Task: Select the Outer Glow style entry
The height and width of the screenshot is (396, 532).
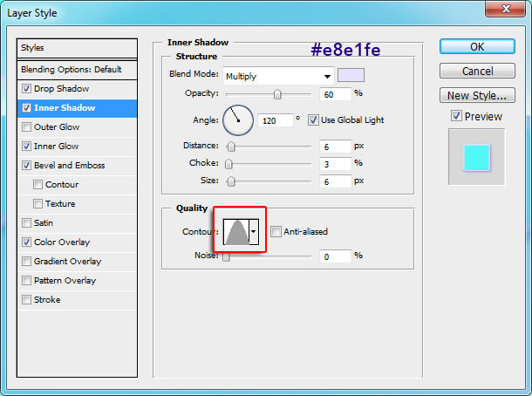Action: (x=57, y=126)
